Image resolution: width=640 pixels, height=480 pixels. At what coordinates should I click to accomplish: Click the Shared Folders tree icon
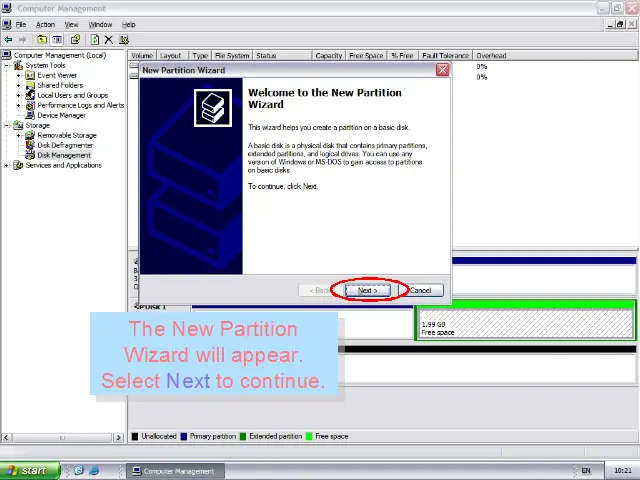[30, 85]
